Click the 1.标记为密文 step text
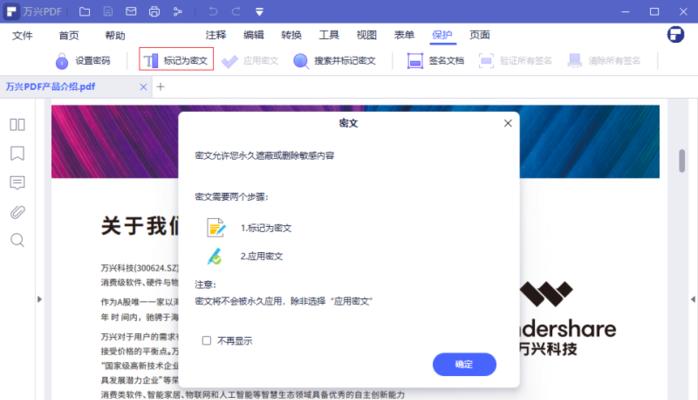Screen dimensions: 698x400 266,228
